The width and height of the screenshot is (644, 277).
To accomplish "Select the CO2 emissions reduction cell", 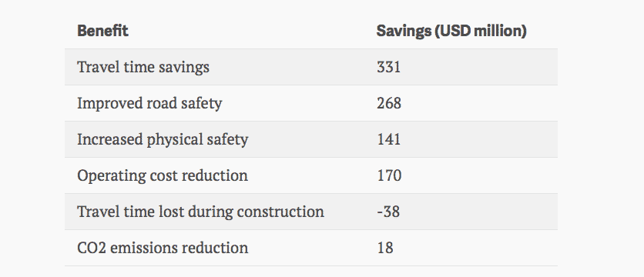I will [x=163, y=248].
